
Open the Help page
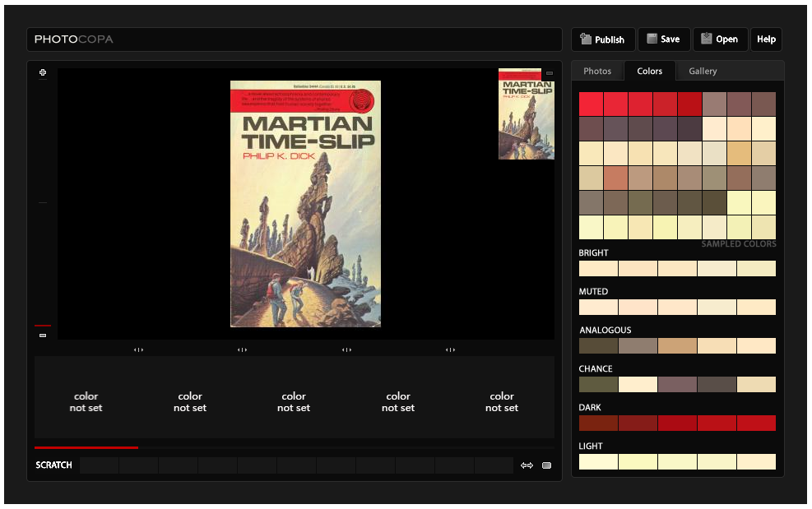point(767,39)
